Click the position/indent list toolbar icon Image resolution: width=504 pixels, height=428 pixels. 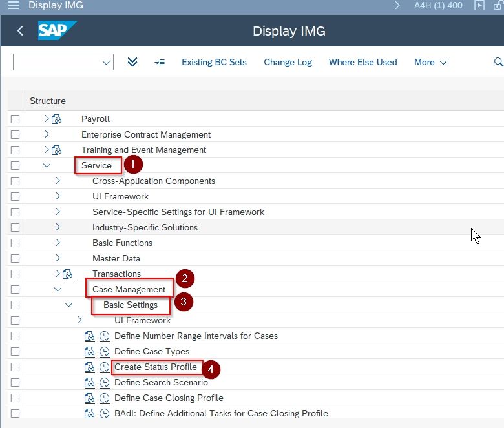160,62
